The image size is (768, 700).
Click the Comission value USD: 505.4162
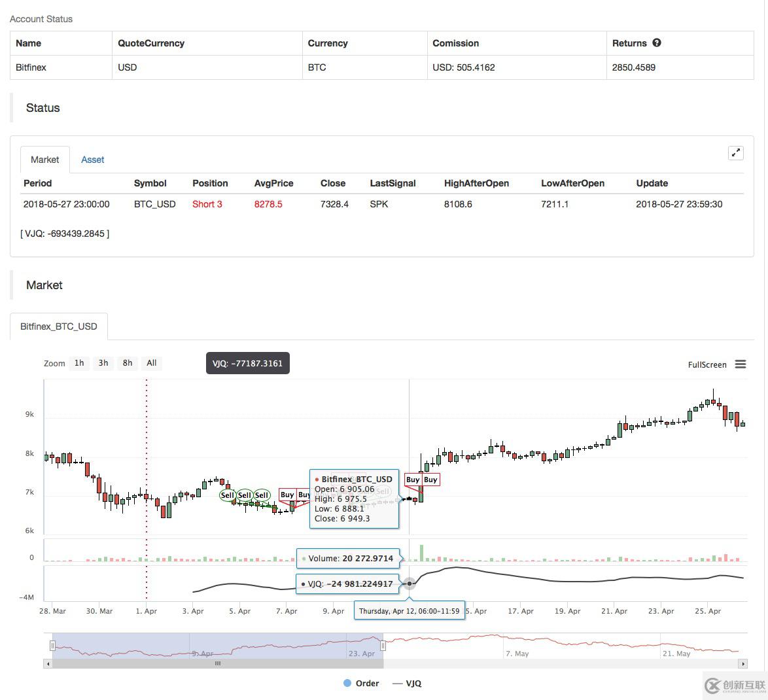[x=463, y=67]
